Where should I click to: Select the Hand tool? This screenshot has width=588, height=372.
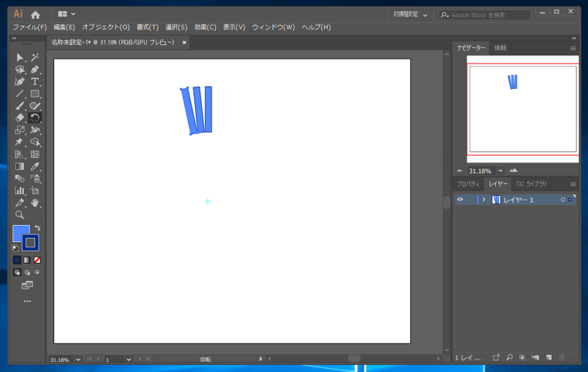tap(35, 203)
